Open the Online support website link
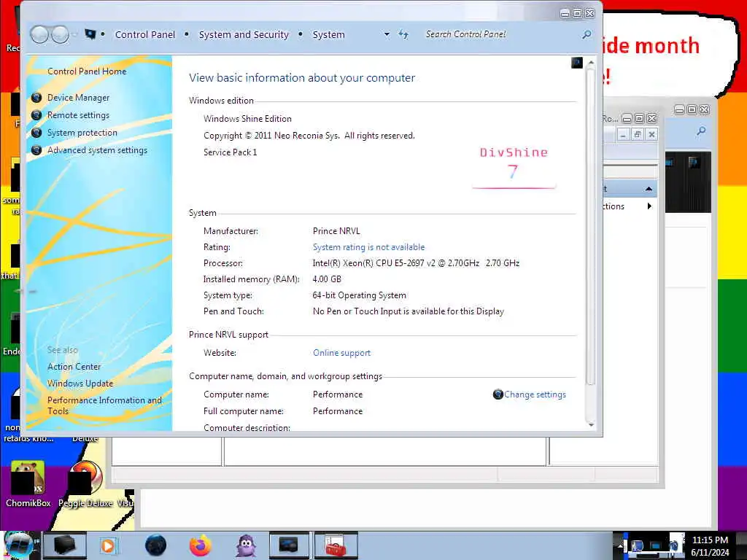The width and height of the screenshot is (747, 560). [x=341, y=353]
